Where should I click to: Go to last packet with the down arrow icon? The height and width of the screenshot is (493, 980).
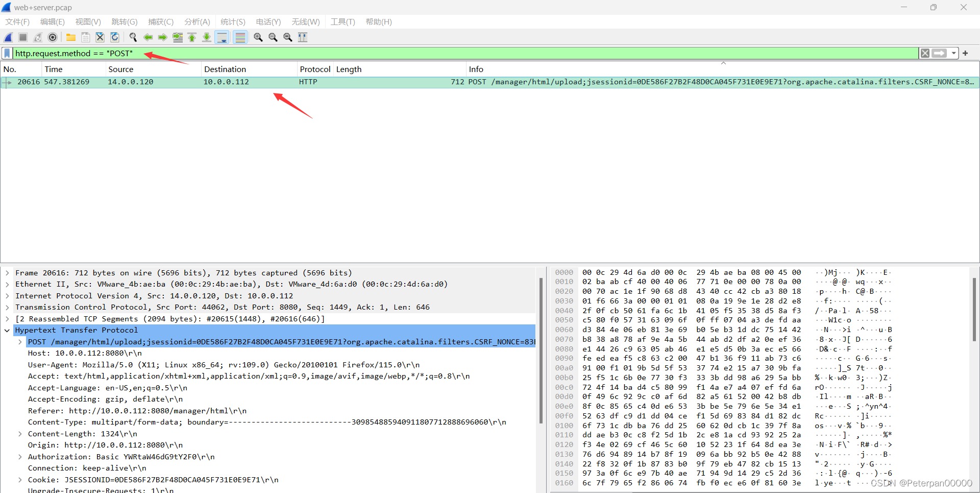point(207,37)
